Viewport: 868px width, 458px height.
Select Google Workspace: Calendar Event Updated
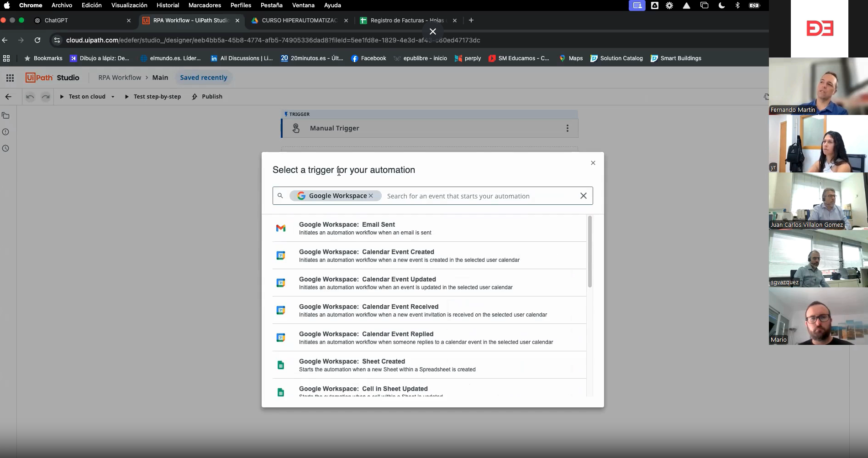click(x=429, y=283)
